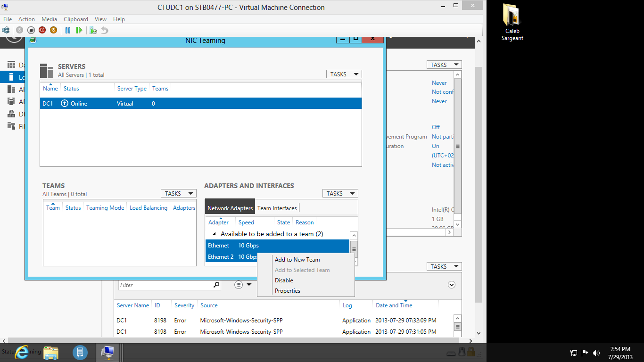Switch to the Network Adapters tab

pos(230,208)
